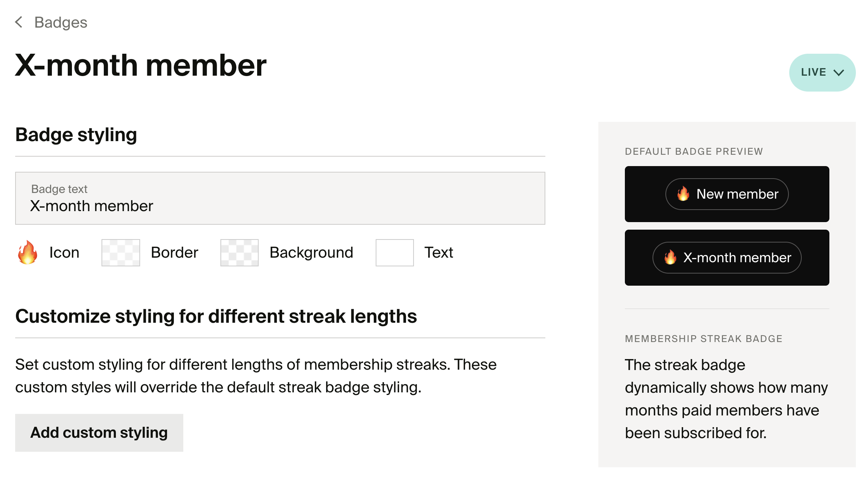Click the Border label
Image resolution: width=868 pixels, height=479 pixels.
coord(174,252)
